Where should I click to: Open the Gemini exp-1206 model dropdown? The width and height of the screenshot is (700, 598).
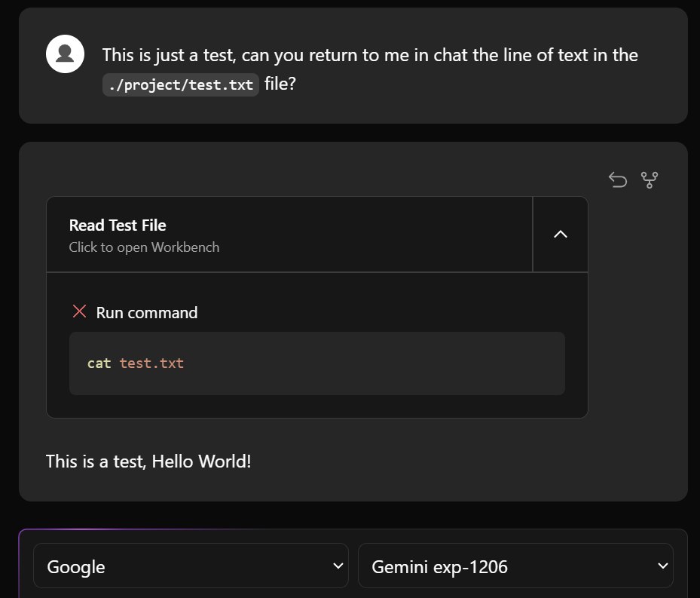[515, 566]
